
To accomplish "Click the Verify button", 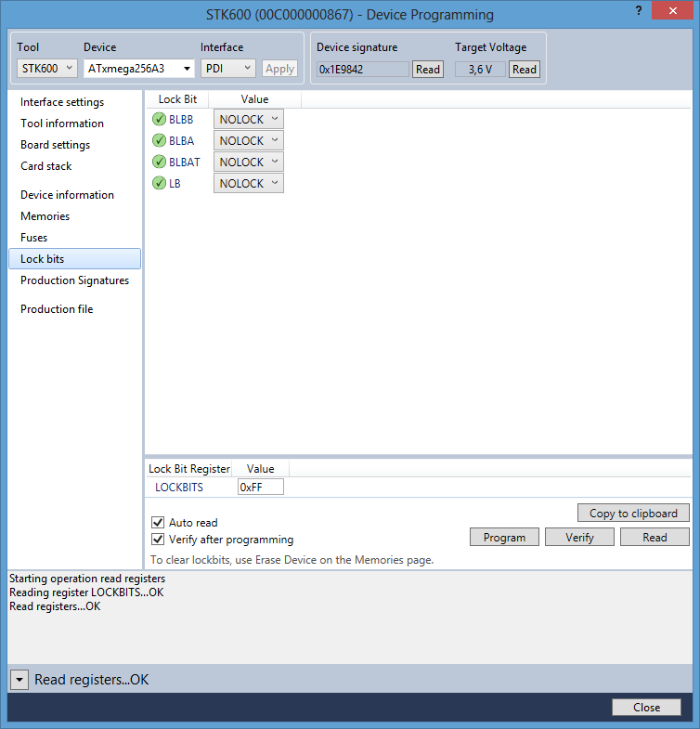I will (579, 538).
